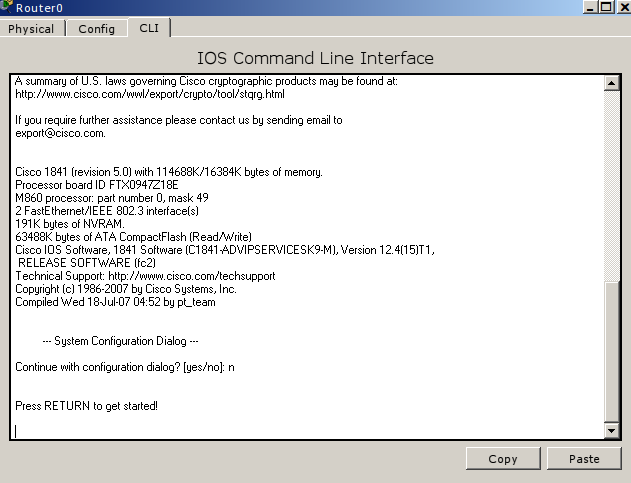Click the Copy button
This screenshot has height=483, width=631.
click(503, 458)
